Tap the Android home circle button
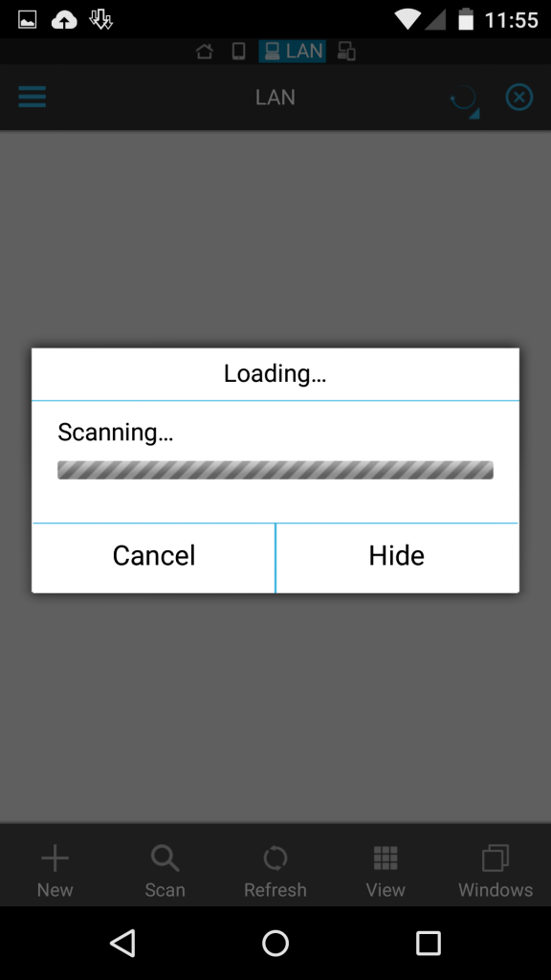Image resolution: width=551 pixels, height=980 pixels. (x=275, y=943)
